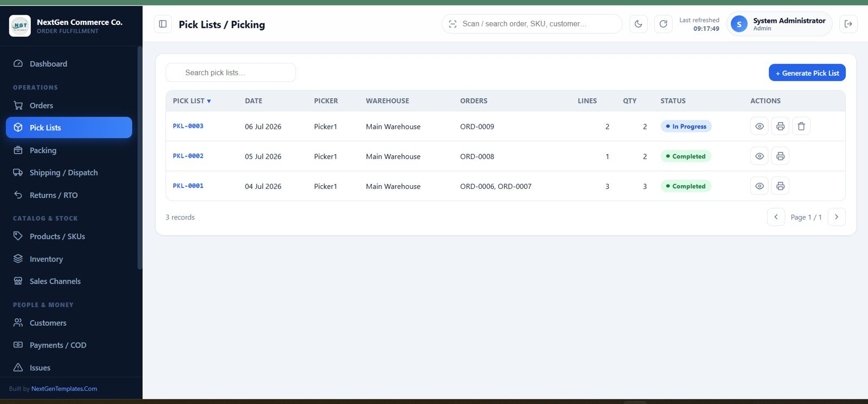Print pick list PKL-0003
Screen dimensions: 868x404
pyautogui.click(x=780, y=126)
